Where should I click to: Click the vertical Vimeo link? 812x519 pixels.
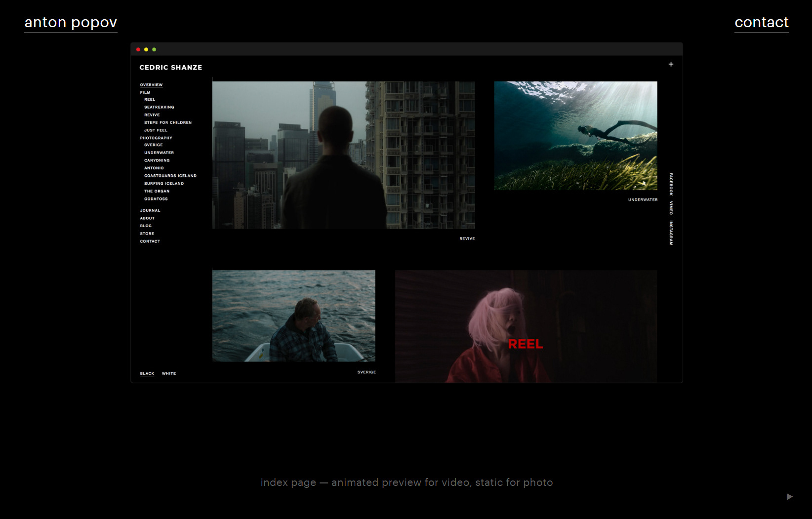671,208
